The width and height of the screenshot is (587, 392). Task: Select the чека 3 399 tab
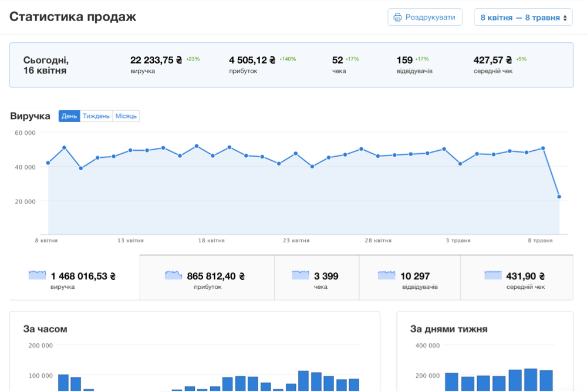click(316, 278)
